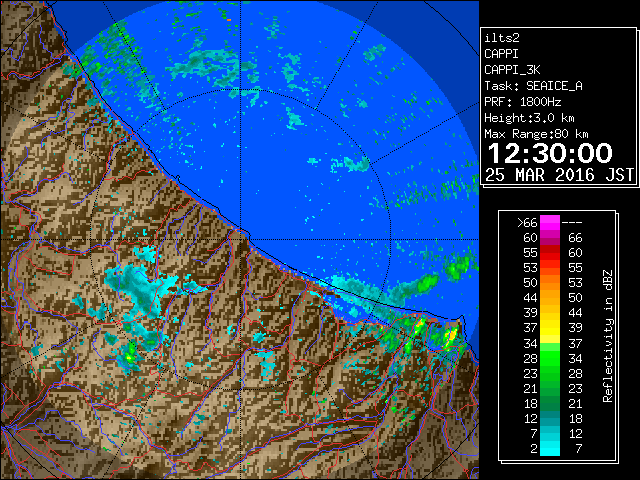
Task: Click the 12:30:00 timestamp
Action: [550, 153]
